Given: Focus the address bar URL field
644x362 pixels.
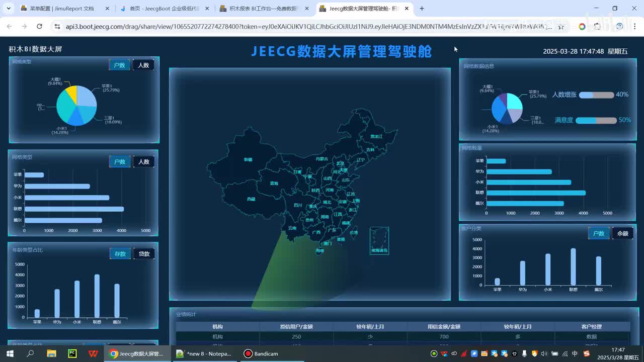Looking at the screenshot, I should coord(308,26).
